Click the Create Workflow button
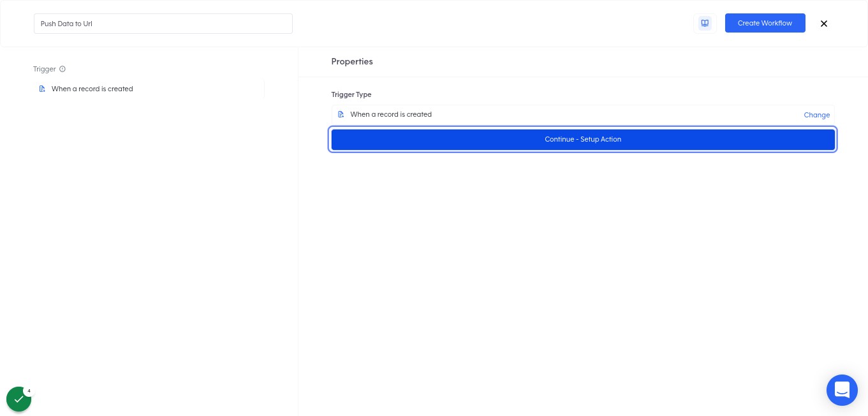 (765, 23)
